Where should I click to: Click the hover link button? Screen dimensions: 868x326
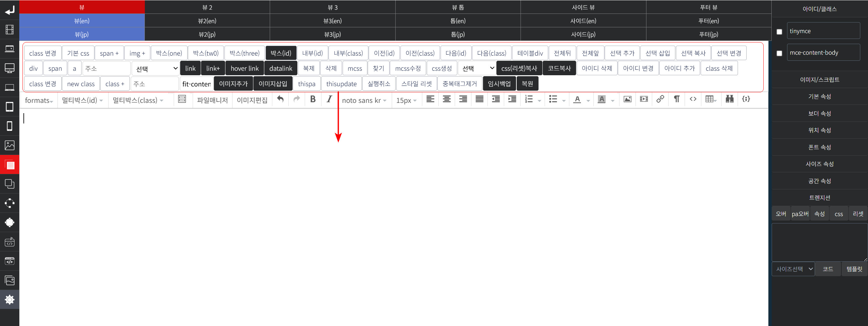pos(244,68)
